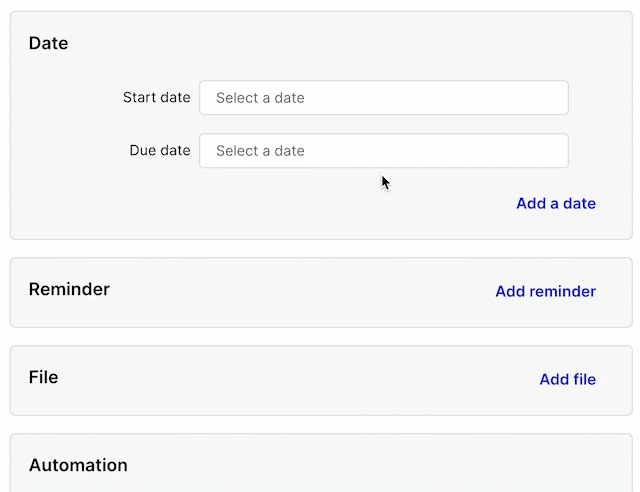Viewport: 640px width, 492px height.
Task: Attach a file via Add file
Action: click(567, 379)
